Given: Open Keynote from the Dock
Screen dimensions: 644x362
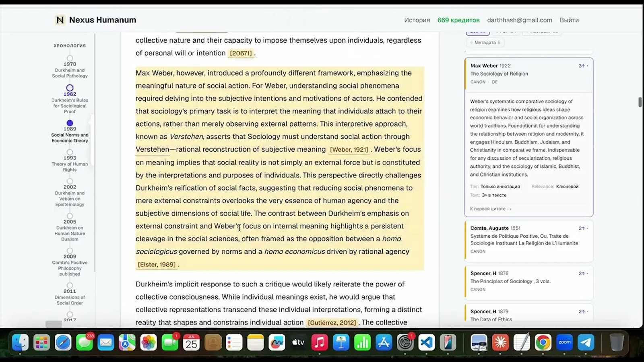Looking at the screenshot, I should pyautogui.click(x=341, y=343).
